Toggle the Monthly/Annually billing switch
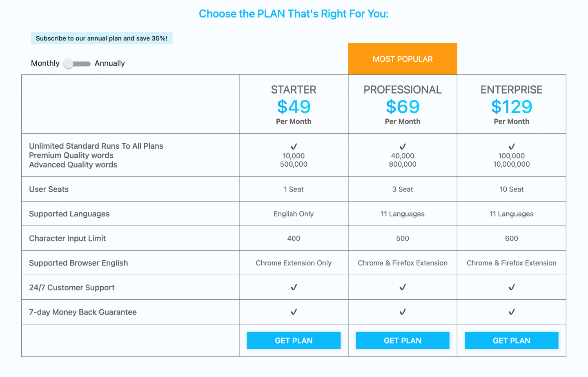The height and width of the screenshot is (377, 588). (77, 64)
